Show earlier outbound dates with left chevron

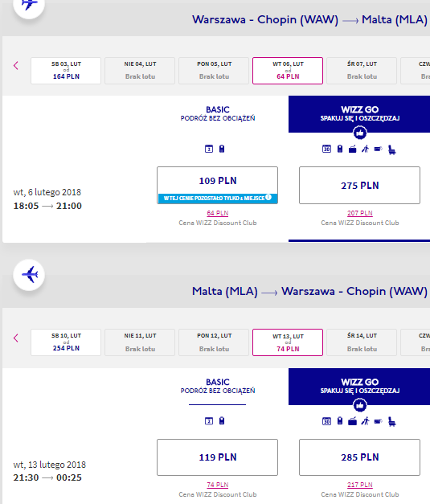coord(16,66)
